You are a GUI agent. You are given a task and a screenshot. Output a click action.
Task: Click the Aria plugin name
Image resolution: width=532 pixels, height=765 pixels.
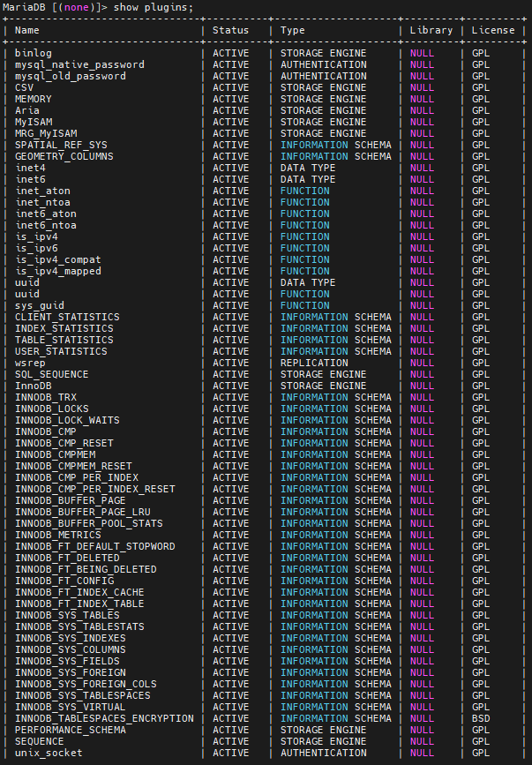click(x=26, y=110)
